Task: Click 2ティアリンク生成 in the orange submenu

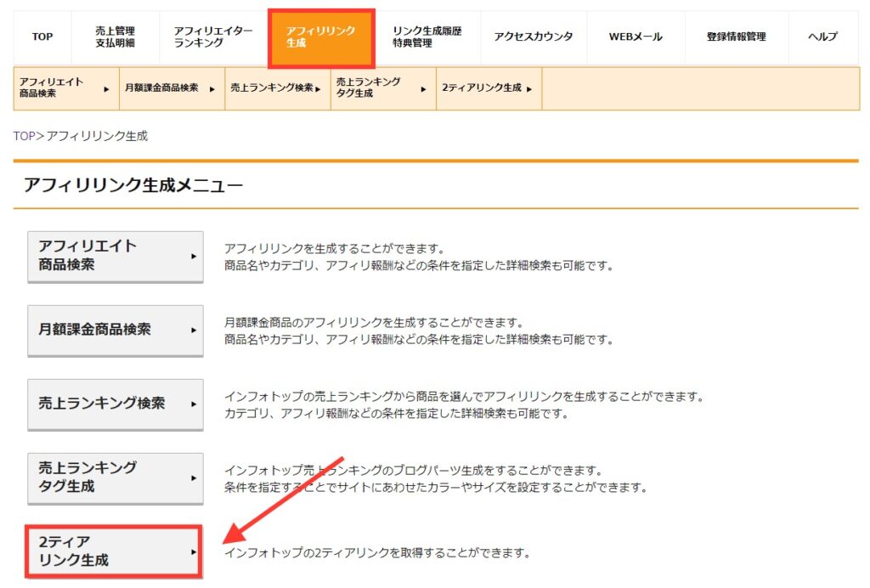Action: [489, 88]
